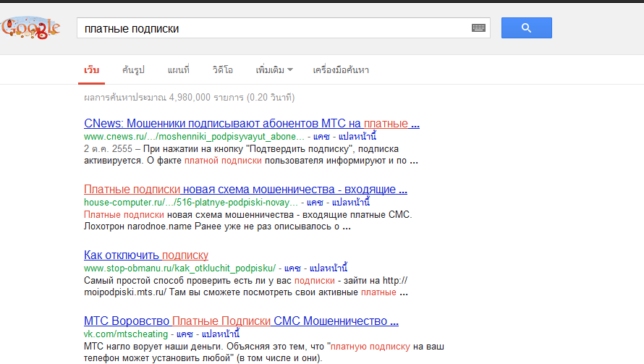Open Платные подписки новая схема мошенничества result

point(245,190)
